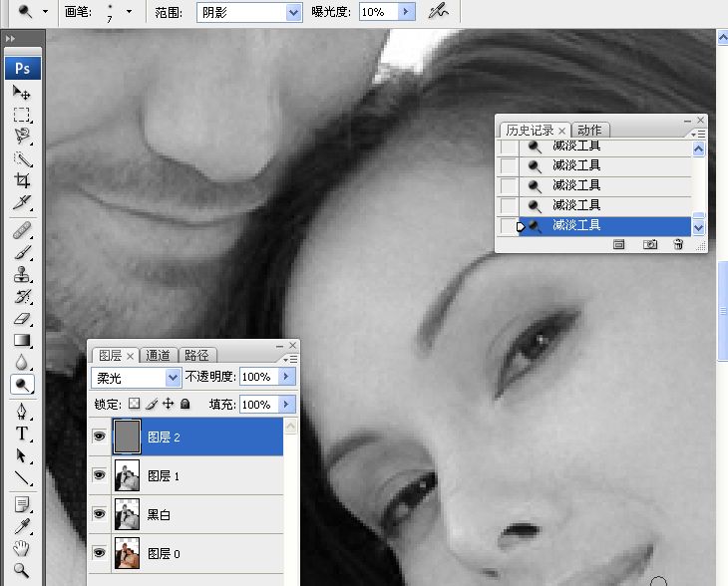Hide the 图层 0 layer
This screenshot has height=586, width=728.
[99, 553]
